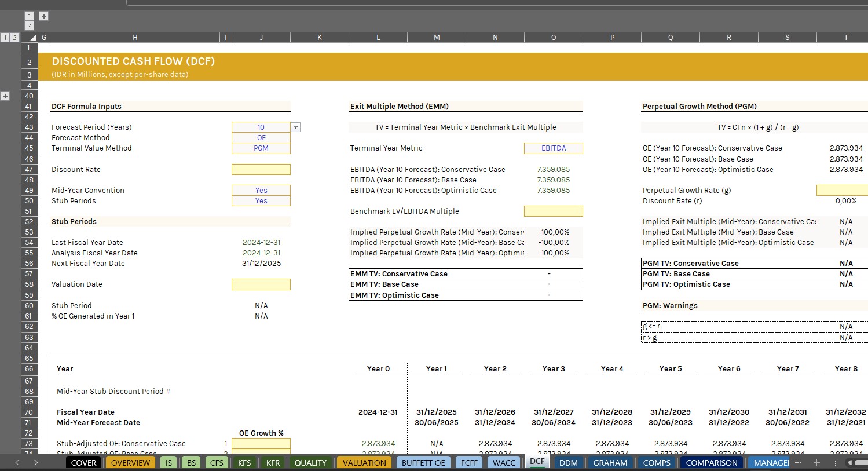
Task: Click the yellow Discount Rate input cell
Action: point(261,169)
